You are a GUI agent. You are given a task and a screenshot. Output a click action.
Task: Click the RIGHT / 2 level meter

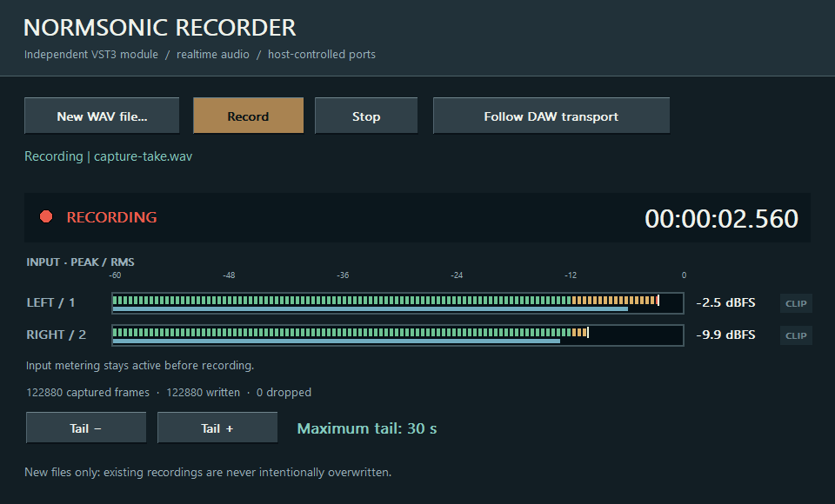pyautogui.click(x=397, y=335)
